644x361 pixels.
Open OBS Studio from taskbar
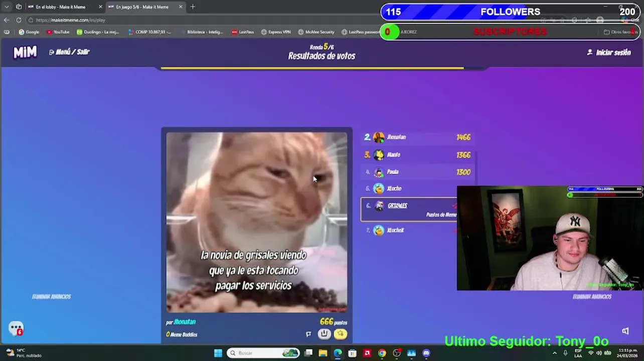tap(397, 353)
